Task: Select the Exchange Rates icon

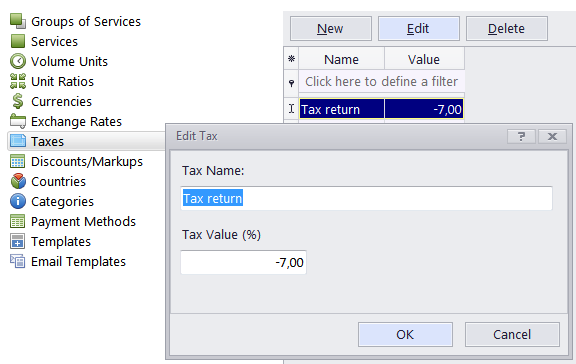Action: click(18, 121)
